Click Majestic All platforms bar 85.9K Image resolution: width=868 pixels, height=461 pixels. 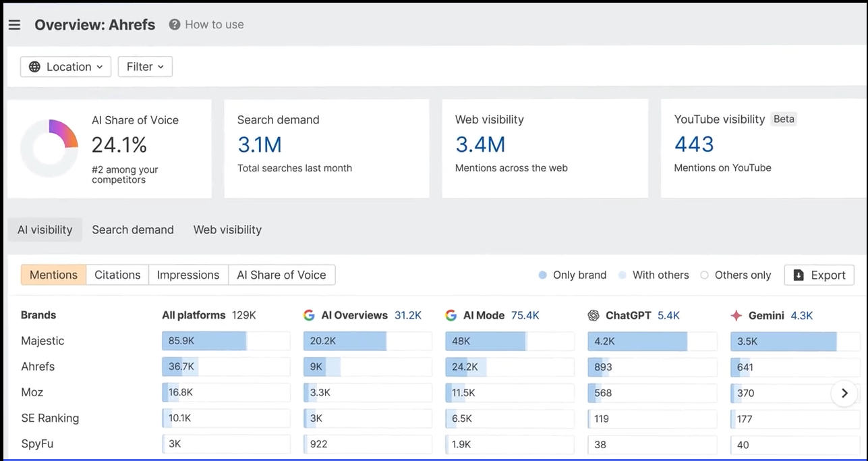coord(226,341)
